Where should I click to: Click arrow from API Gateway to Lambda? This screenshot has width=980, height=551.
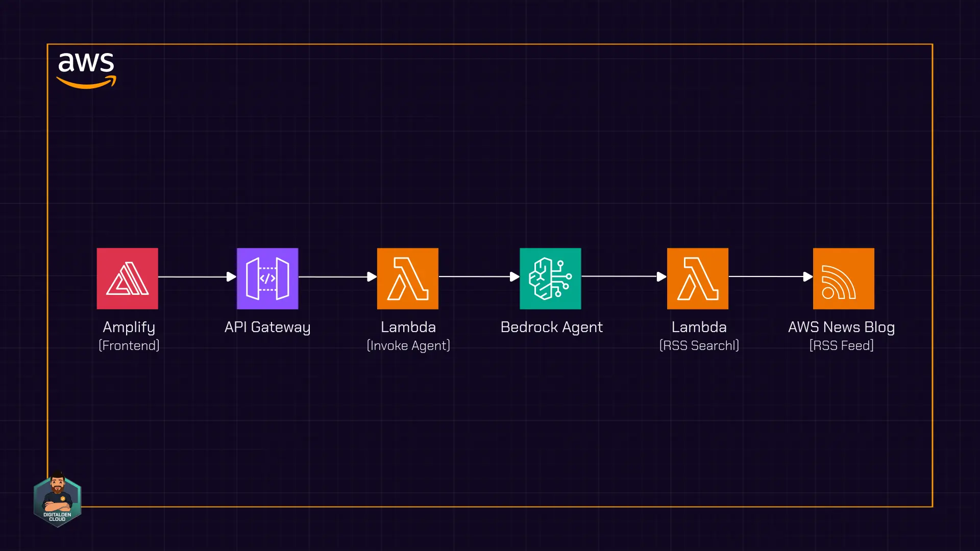337,277
